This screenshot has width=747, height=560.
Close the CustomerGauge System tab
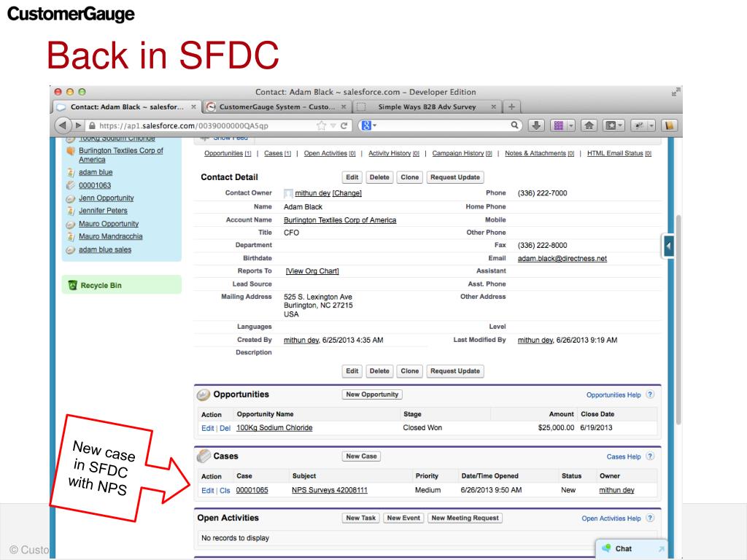(x=344, y=106)
